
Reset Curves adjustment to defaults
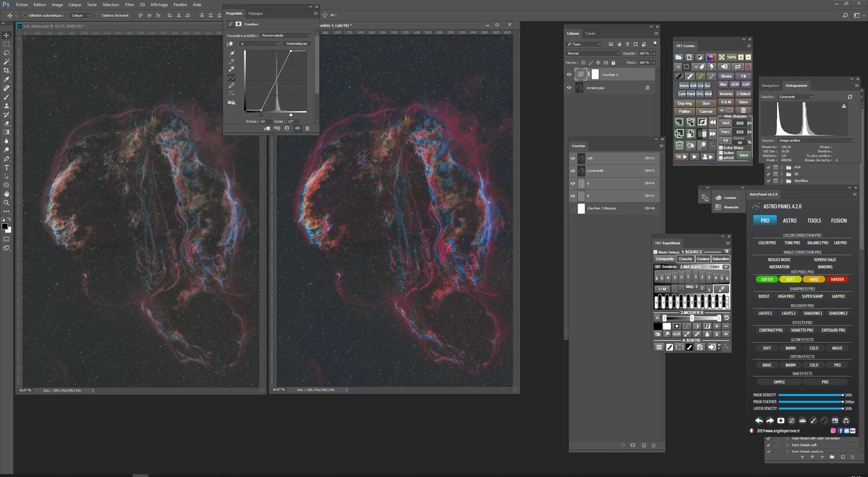click(x=287, y=128)
